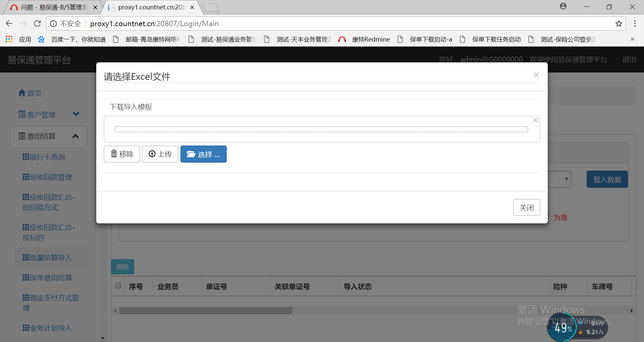Sort by 单证号 column header

[216, 287]
